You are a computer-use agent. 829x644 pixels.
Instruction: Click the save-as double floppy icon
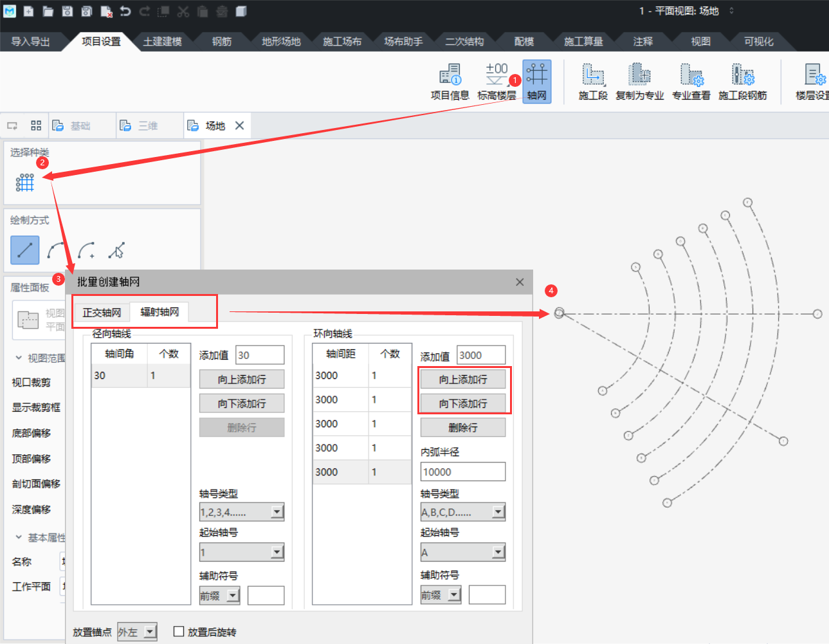point(86,11)
